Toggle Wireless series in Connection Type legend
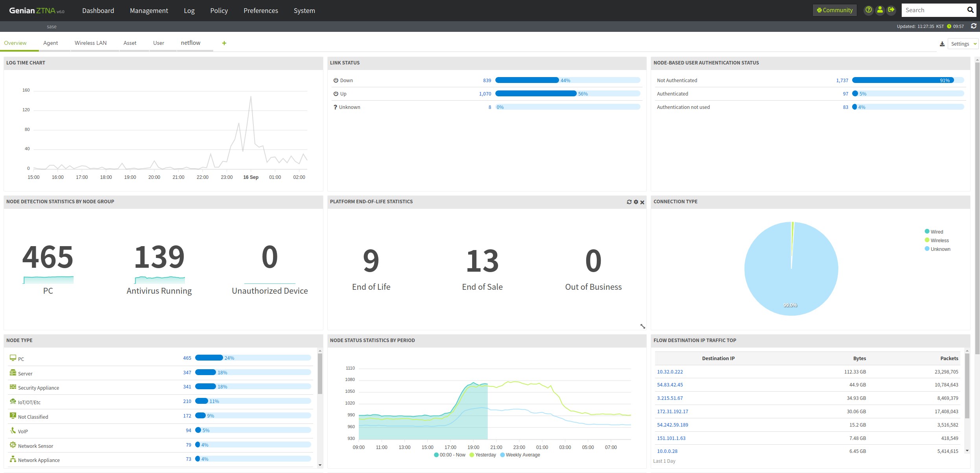 939,240
